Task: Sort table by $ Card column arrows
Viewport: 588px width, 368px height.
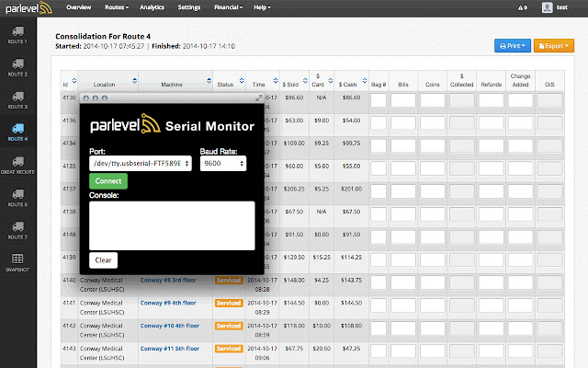Action: click(x=331, y=81)
